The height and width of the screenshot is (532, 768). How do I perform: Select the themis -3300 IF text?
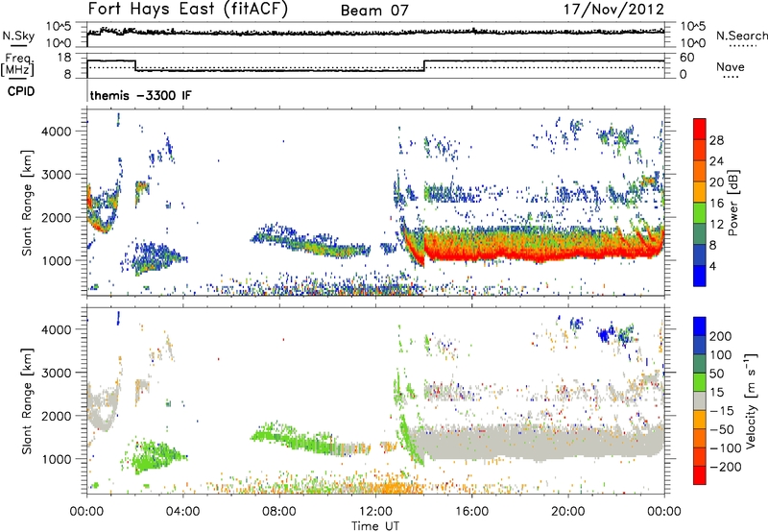coord(140,95)
